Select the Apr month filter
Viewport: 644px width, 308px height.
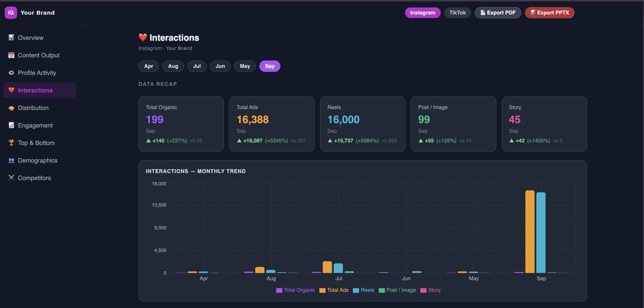click(x=149, y=66)
